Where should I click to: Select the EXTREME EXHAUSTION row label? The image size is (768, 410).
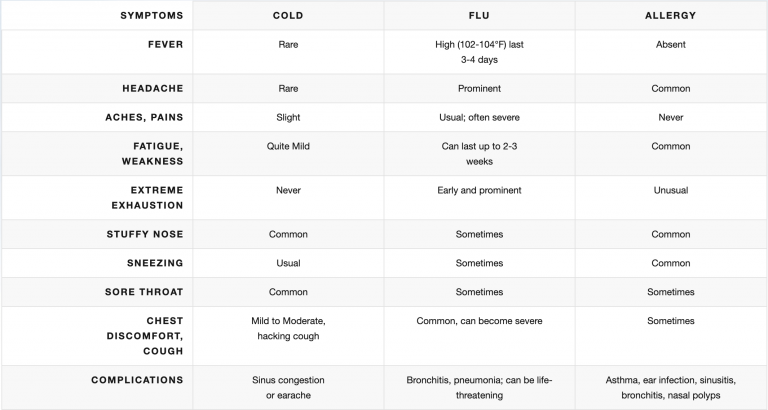click(x=147, y=197)
